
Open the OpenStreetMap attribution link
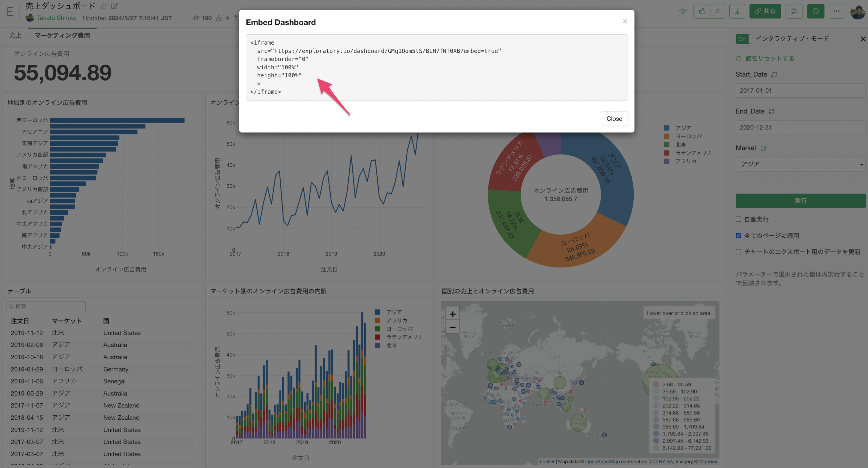click(x=602, y=461)
